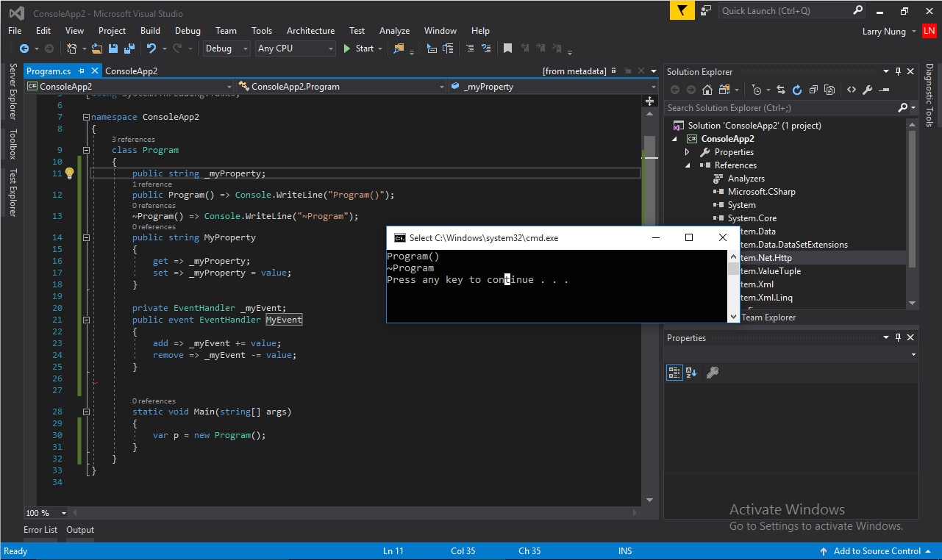942x560 pixels.
Task: Sync Solution Explorer with active document
Action: tap(781, 90)
